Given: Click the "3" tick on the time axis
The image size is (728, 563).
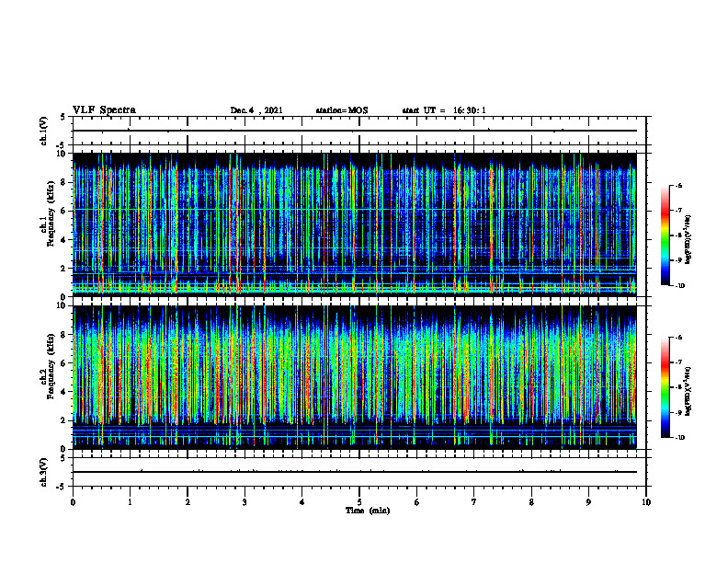Looking at the screenshot, I should coord(245,502).
